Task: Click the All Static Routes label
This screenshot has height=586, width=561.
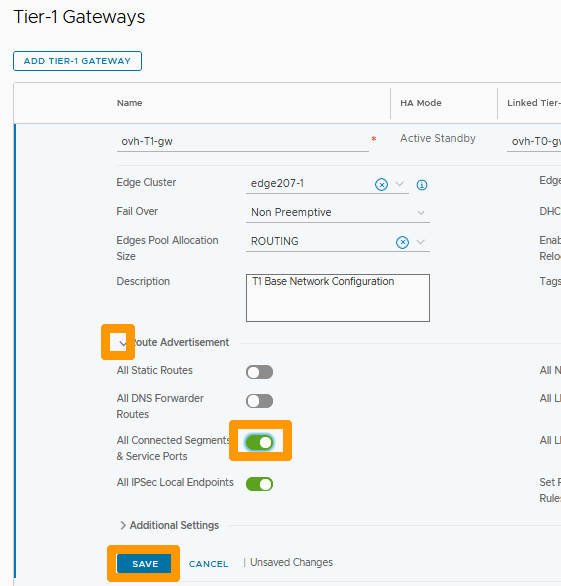Action: pos(154,370)
